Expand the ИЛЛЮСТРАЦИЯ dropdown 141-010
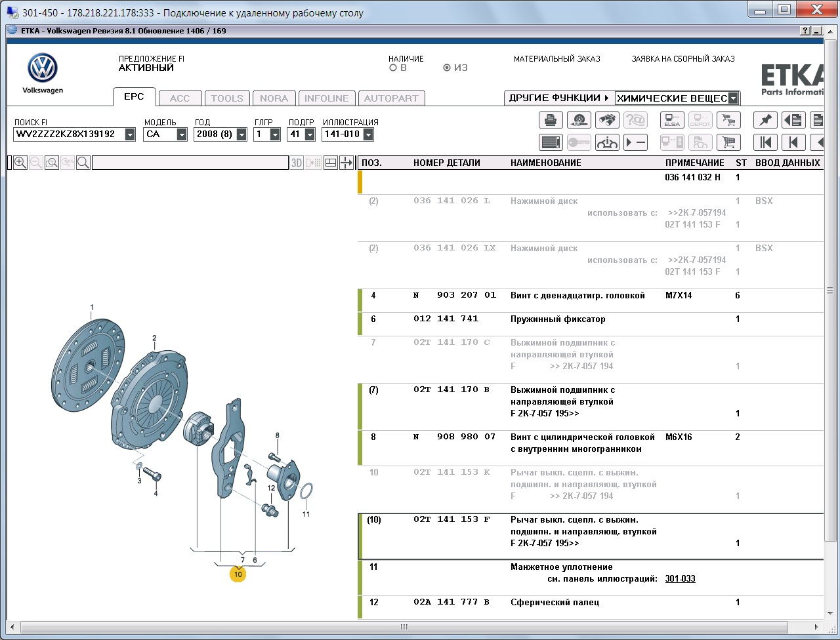840x640 pixels. (368, 134)
